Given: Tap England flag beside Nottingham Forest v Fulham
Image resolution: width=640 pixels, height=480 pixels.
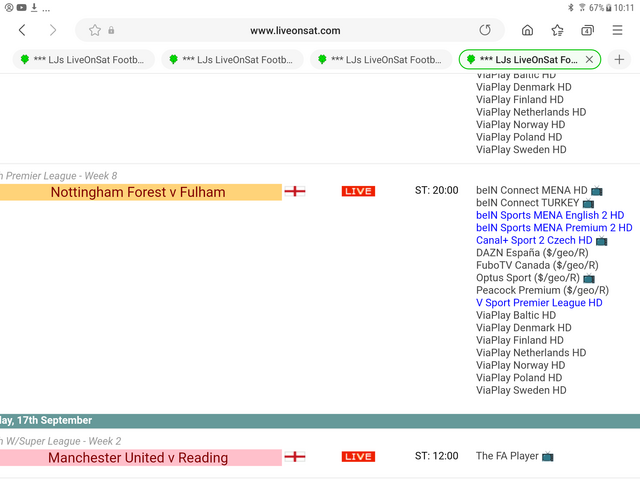Looking at the screenshot, I should [x=295, y=191].
